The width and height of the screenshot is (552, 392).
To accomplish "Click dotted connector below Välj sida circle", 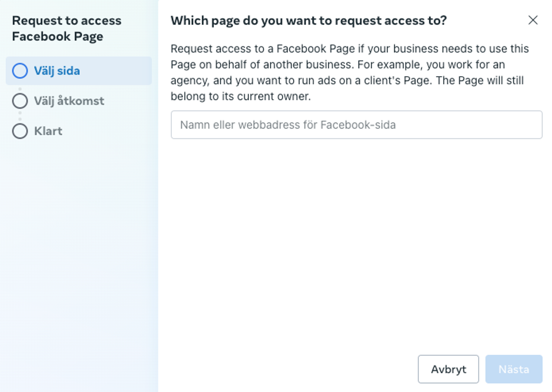I will click(x=20, y=89).
